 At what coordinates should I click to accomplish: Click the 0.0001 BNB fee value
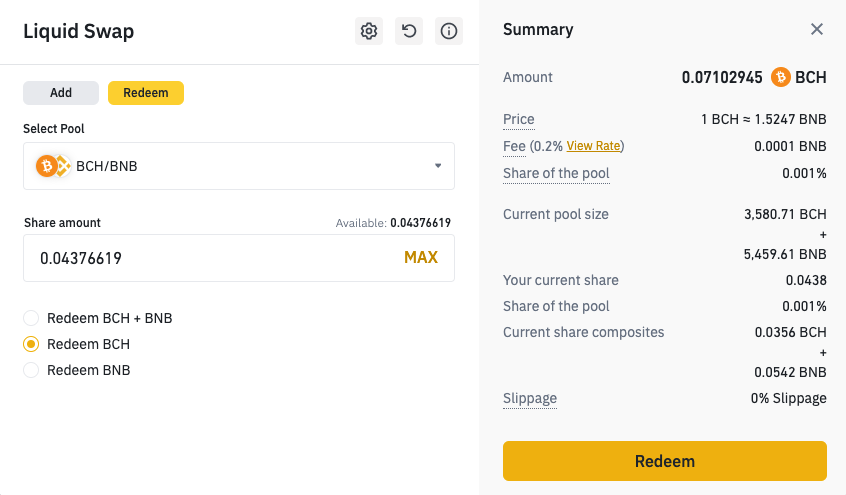coord(790,146)
